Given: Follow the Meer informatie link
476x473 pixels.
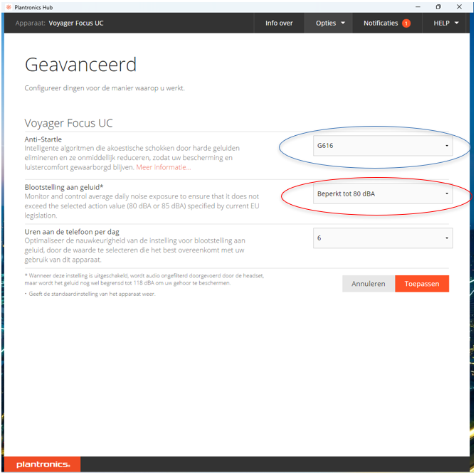Looking at the screenshot, I should click(x=164, y=167).
